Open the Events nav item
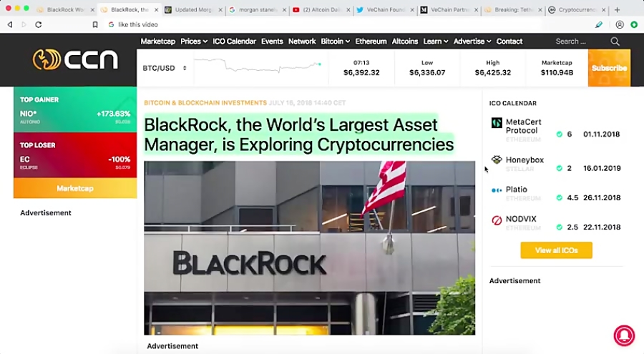Viewport: 644px width, 354px height. [272, 41]
